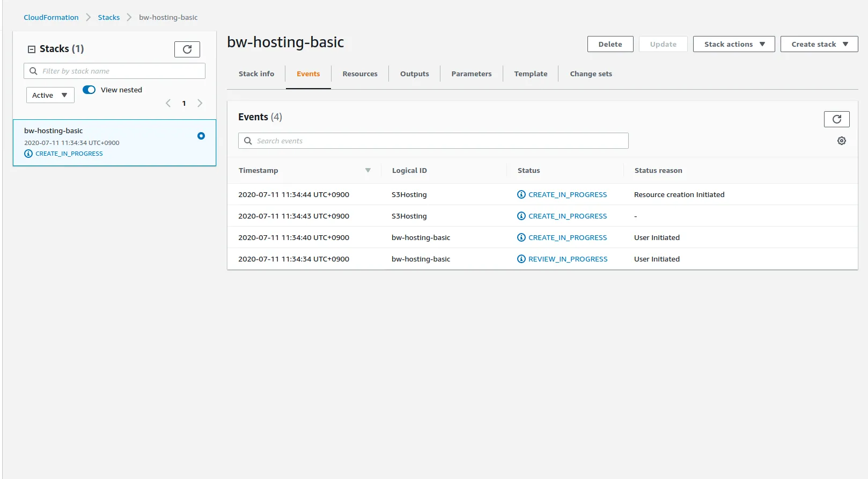Click the Update button
This screenshot has height=479, width=868.
663,44
